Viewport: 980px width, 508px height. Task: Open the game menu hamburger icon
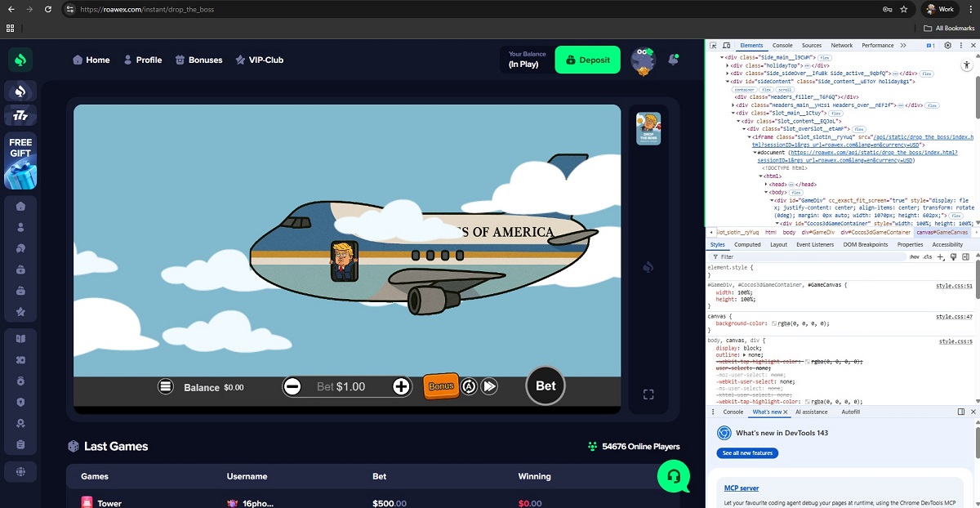click(166, 386)
